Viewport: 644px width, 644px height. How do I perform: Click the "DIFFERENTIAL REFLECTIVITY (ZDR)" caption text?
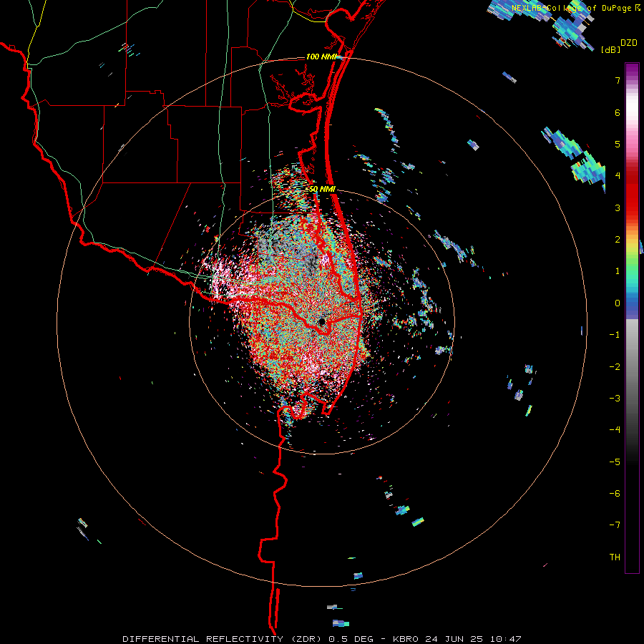click(x=223, y=639)
